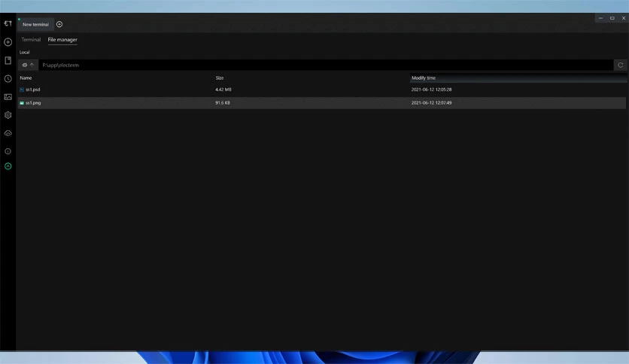
Task: Add a new tab with plus circle
Action: coord(59,24)
